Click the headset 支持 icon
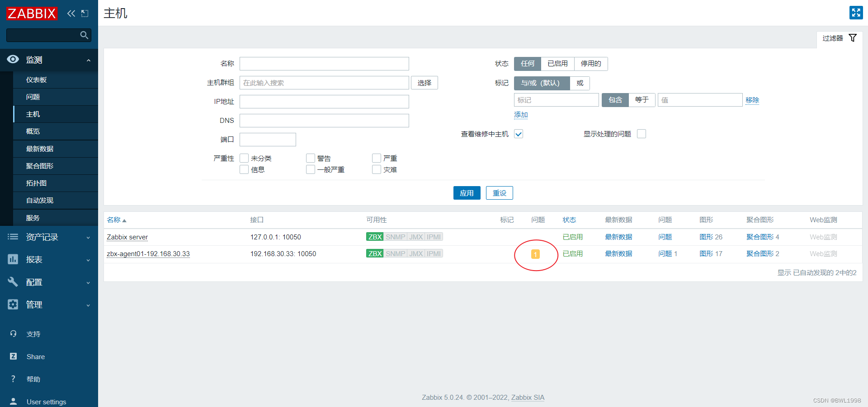The height and width of the screenshot is (407, 868). (13, 334)
